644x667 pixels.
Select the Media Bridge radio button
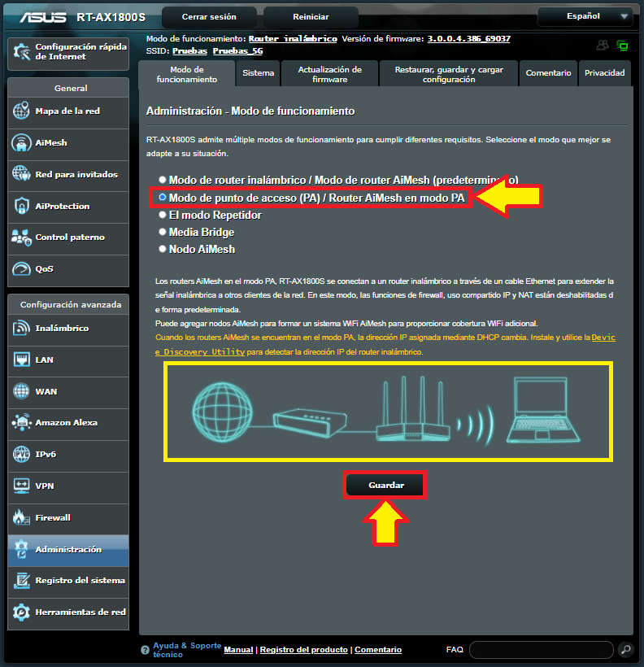pyautogui.click(x=163, y=233)
